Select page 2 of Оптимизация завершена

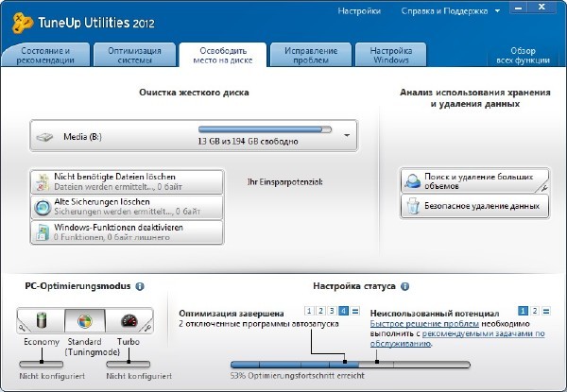[320, 311]
